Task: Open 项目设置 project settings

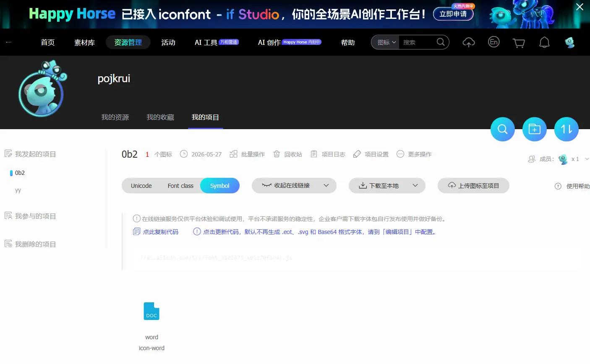Action: [371, 154]
